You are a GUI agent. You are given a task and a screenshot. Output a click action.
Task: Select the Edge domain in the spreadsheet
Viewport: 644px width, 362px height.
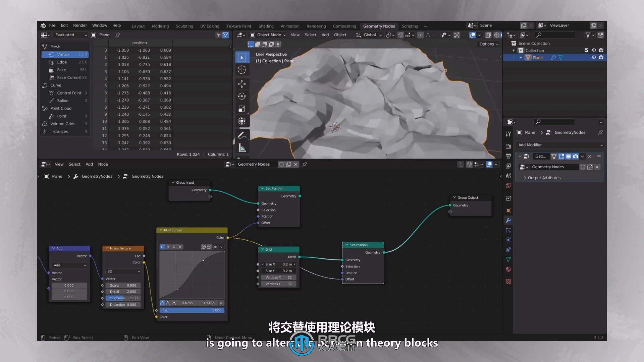point(65,62)
